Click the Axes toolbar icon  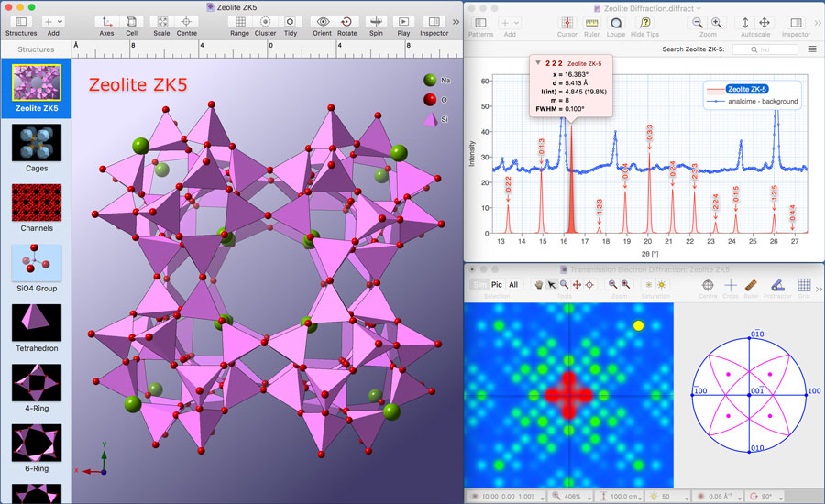click(106, 21)
